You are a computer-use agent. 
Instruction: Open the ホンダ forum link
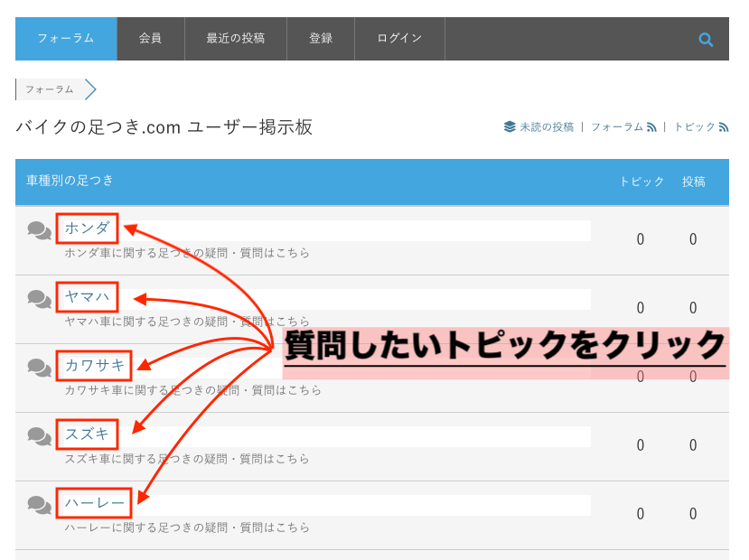pyautogui.click(x=87, y=229)
